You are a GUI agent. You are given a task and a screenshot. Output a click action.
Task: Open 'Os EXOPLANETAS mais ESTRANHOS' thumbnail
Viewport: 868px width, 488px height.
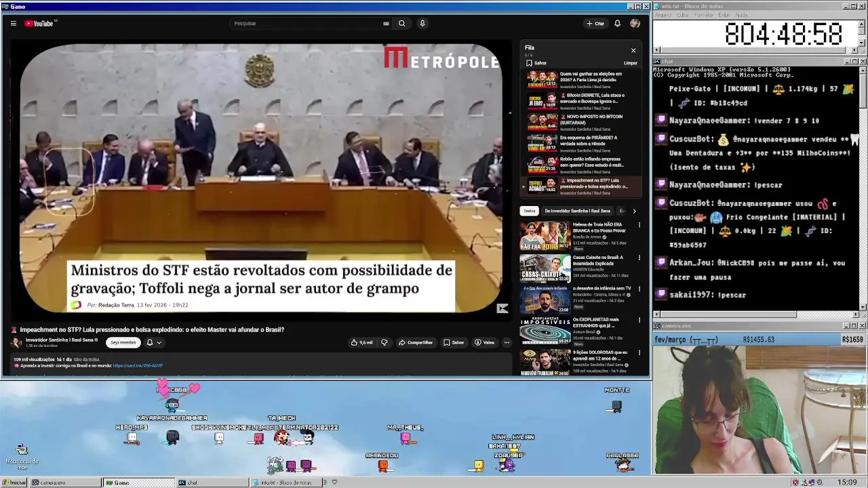[545, 331]
